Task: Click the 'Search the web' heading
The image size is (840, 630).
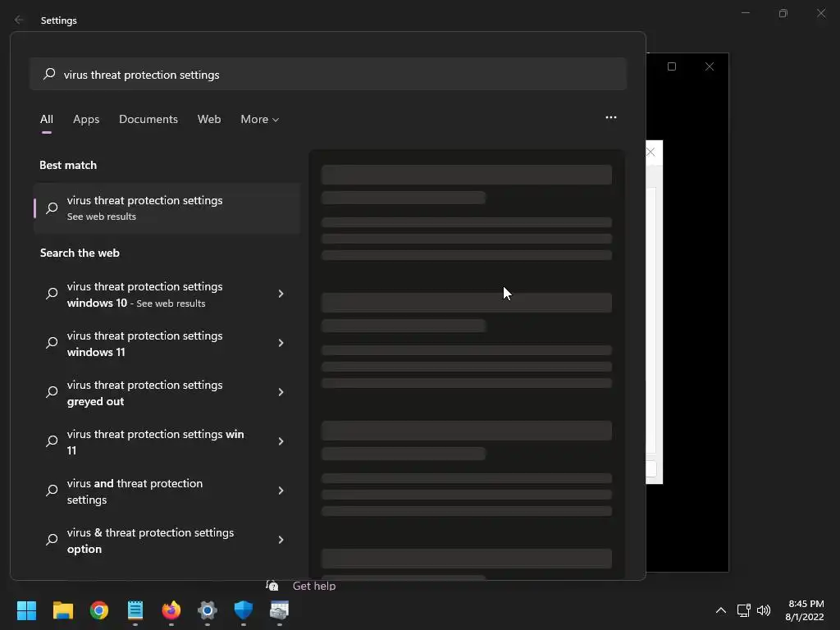Action: 80,253
